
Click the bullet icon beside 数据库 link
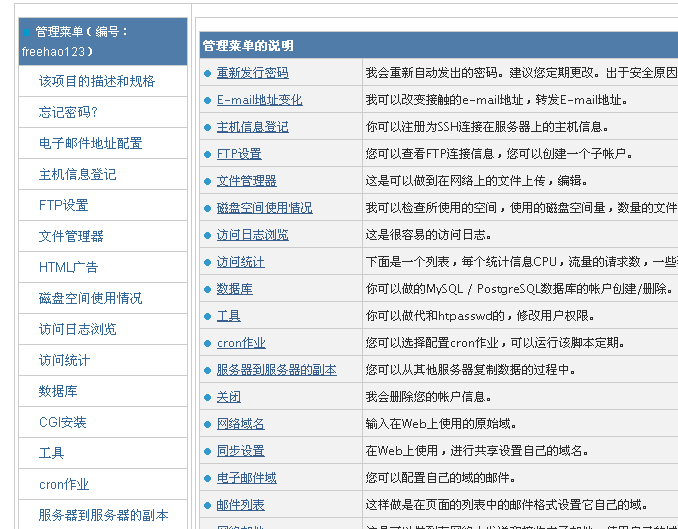point(207,289)
